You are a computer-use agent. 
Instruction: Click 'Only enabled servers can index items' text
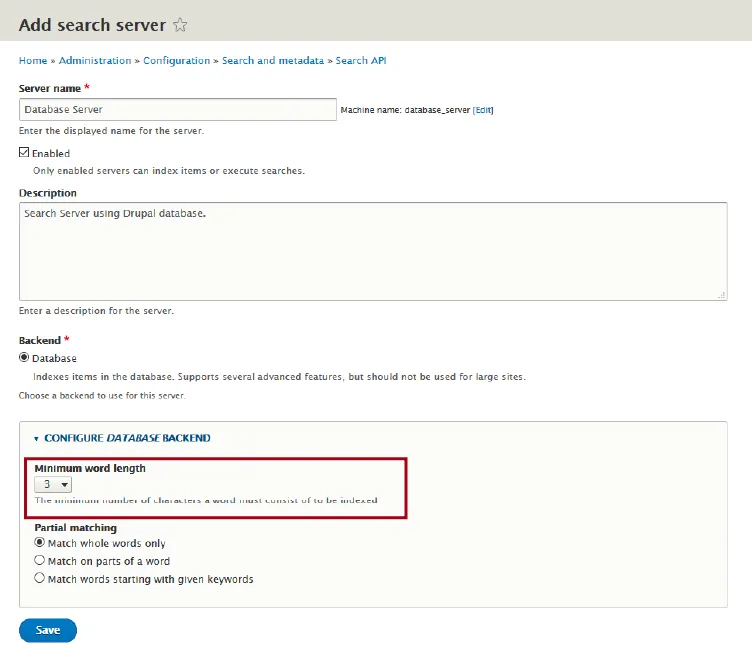169,171
